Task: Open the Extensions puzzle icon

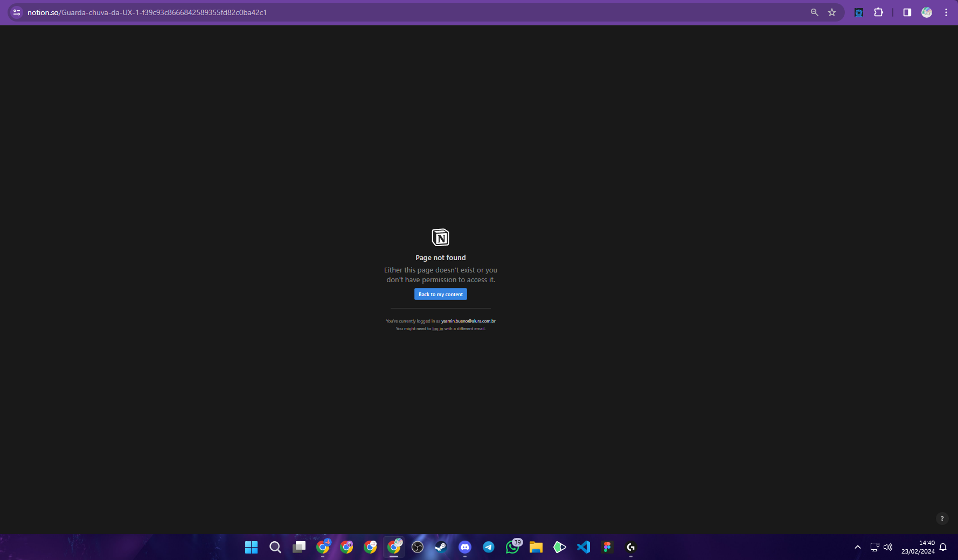Action: (878, 12)
